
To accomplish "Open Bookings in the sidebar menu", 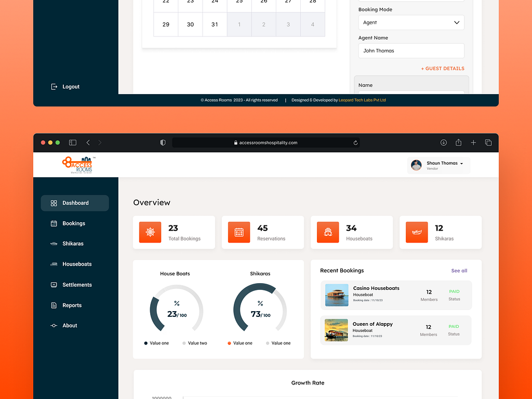I will [75, 223].
